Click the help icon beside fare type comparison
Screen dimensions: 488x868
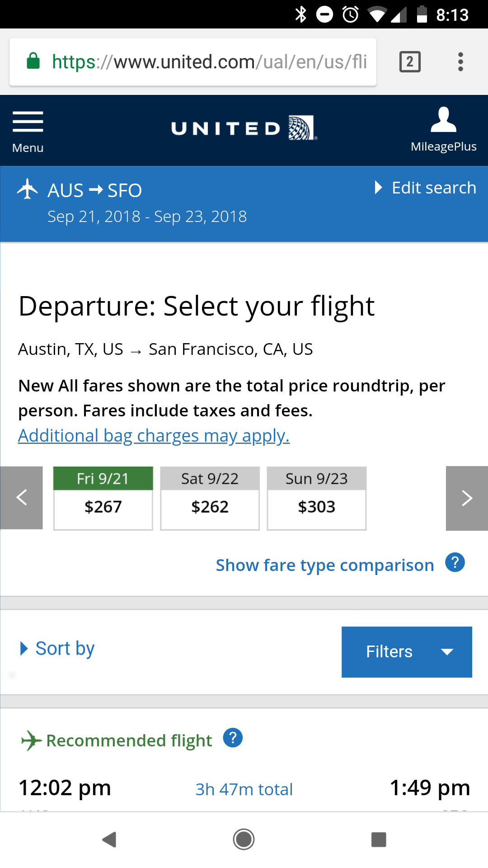(455, 563)
